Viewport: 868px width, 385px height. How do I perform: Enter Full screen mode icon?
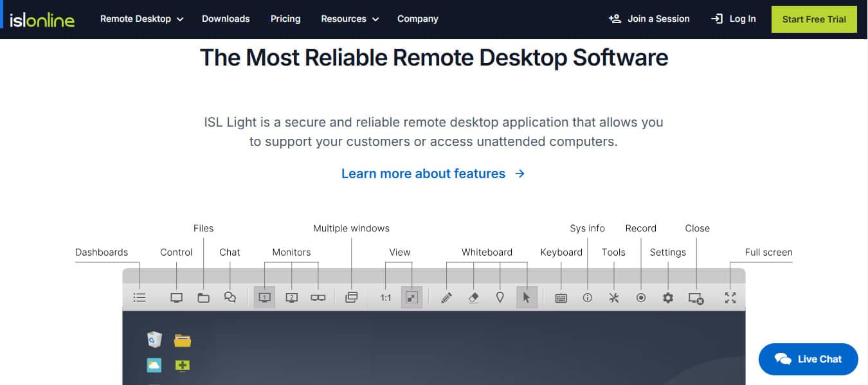click(730, 298)
